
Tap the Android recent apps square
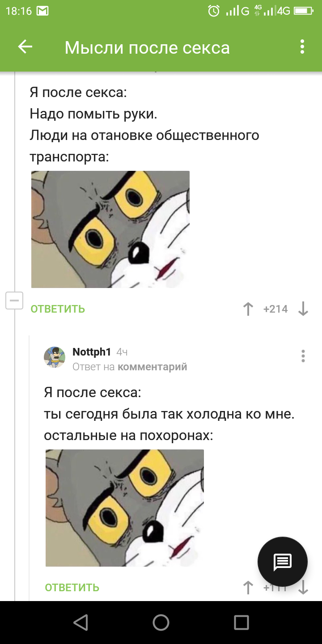[x=241, y=623]
